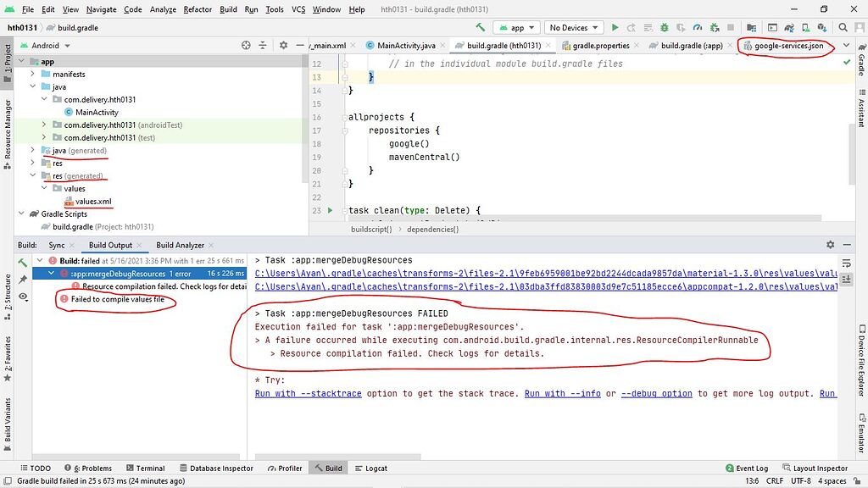Expand the manifests folder in project tree
The image size is (868, 488).
click(x=31, y=74)
